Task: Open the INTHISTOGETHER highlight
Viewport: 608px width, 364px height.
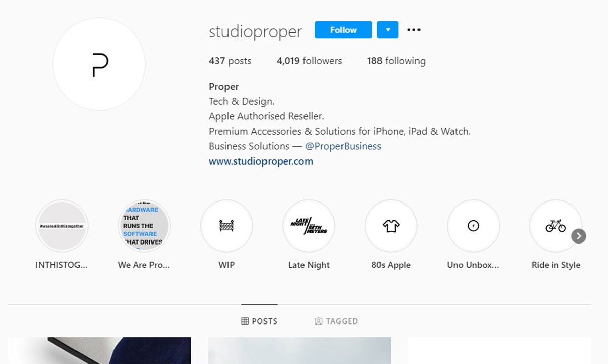Action: [x=62, y=226]
